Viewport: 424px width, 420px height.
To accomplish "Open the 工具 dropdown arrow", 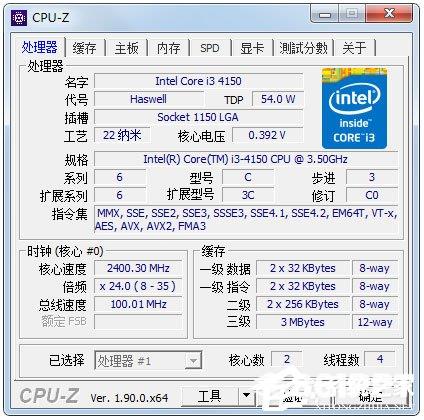I will pyautogui.click(x=247, y=396).
